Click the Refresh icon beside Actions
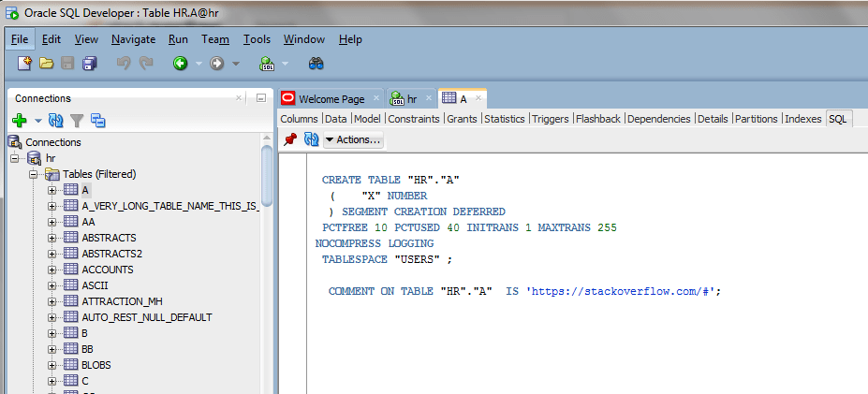This screenshot has width=868, height=394. 311,139
